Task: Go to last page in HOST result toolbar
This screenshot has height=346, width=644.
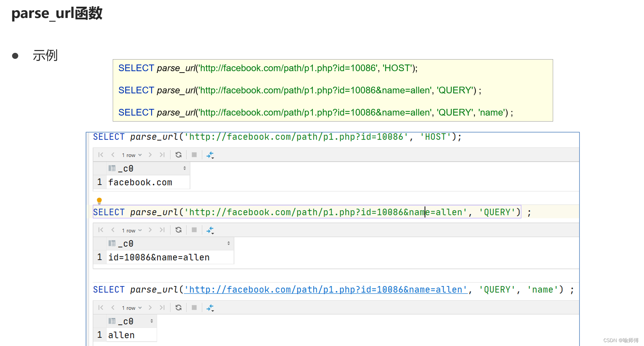Action: 162,155
